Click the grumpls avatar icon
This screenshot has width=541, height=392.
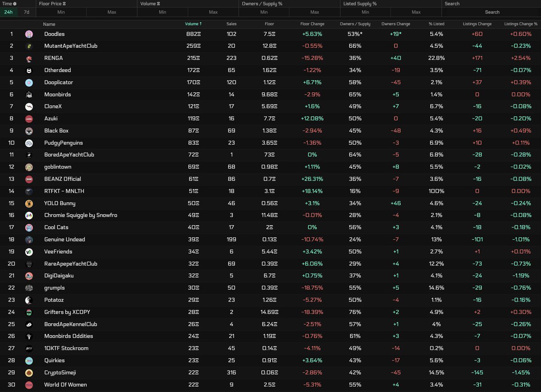pyautogui.click(x=29, y=288)
